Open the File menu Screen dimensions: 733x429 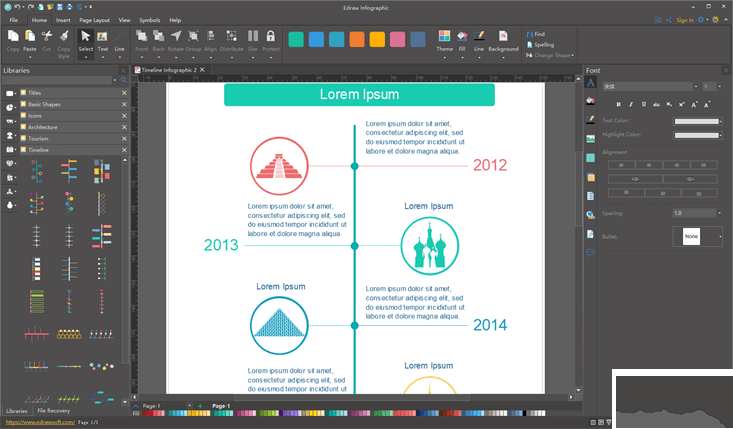click(14, 20)
